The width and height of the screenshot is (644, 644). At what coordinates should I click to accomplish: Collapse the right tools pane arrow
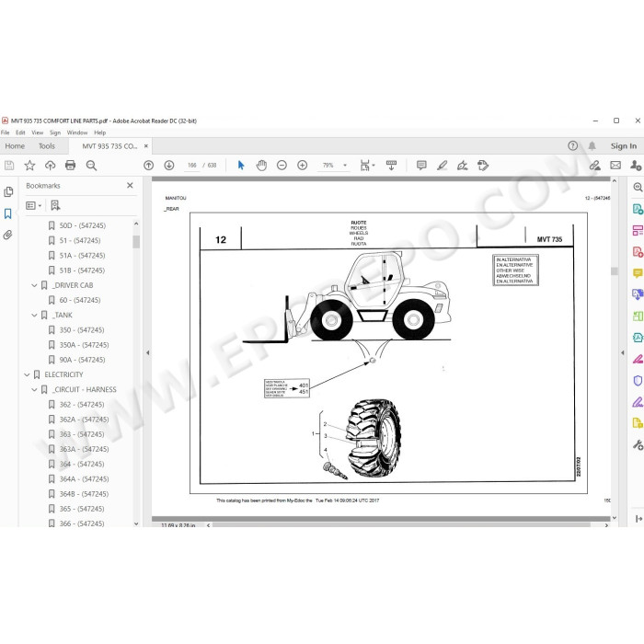pyautogui.click(x=622, y=352)
